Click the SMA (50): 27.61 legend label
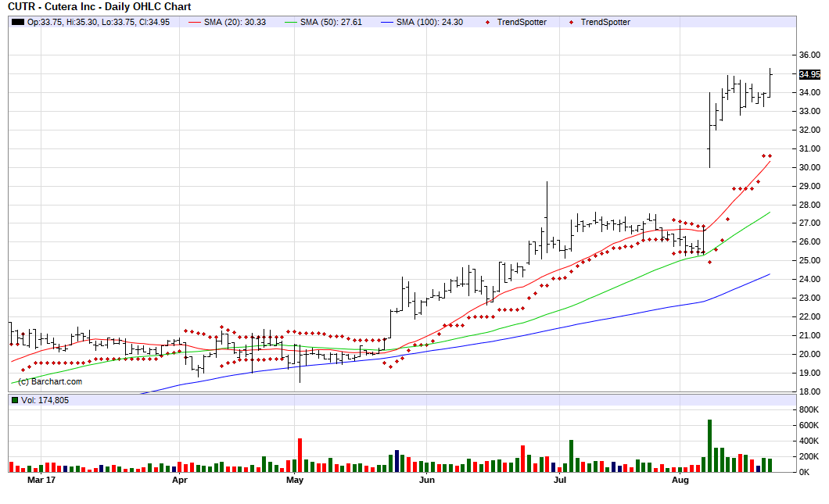 click(x=331, y=22)
